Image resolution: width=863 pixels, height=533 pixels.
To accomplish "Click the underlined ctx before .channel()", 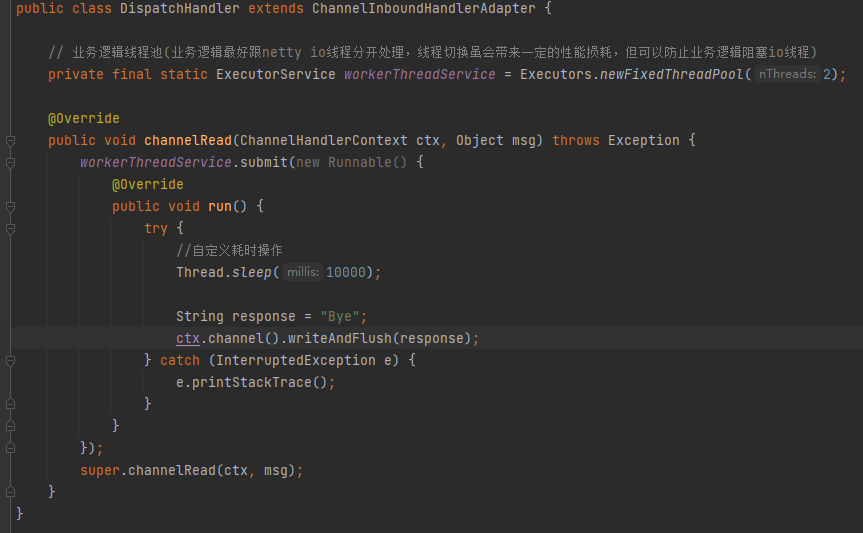I will pyautogui.click(x=188, y=339).
